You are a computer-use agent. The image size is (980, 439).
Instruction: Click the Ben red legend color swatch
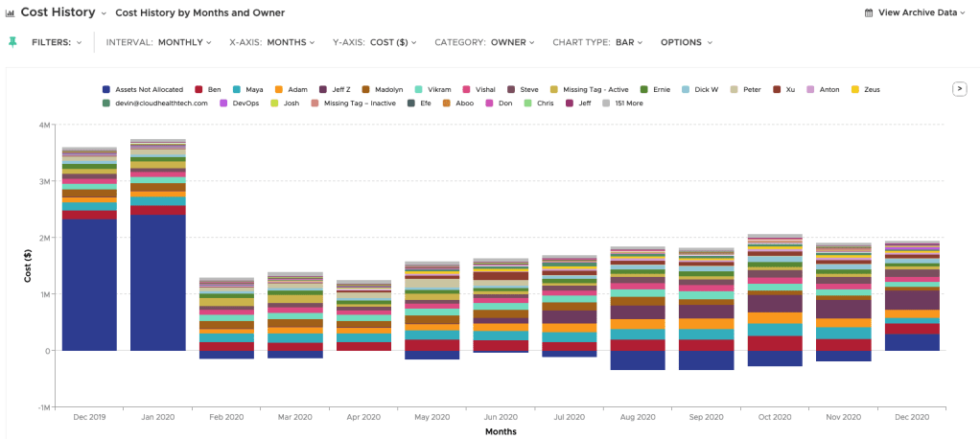198,89
